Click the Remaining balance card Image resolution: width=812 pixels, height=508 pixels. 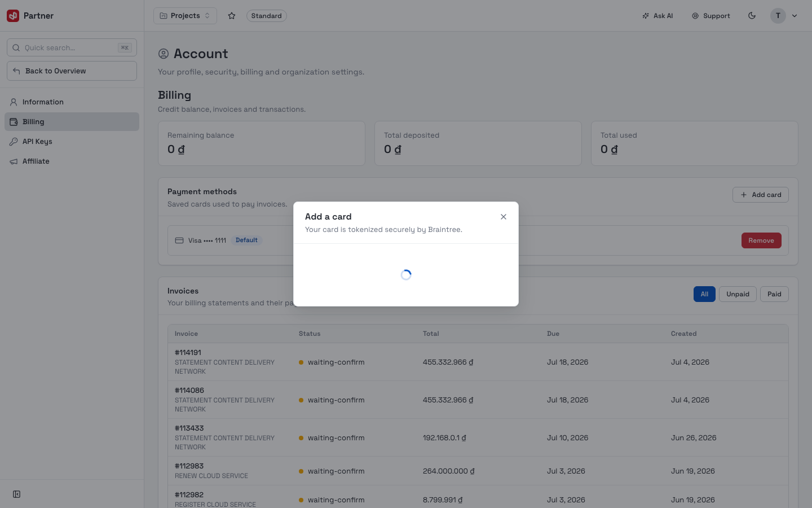coord(262,143)
